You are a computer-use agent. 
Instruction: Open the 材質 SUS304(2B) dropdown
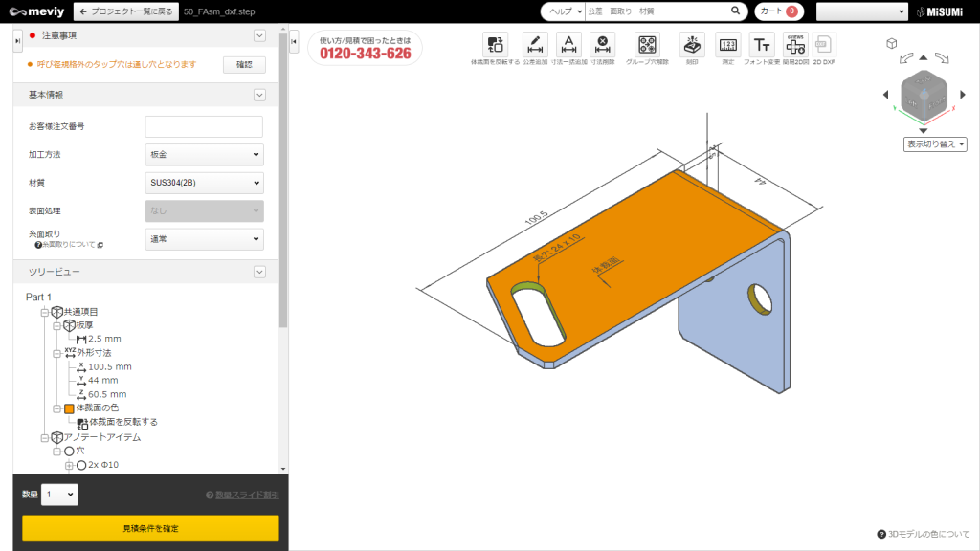click(x=204, y=183)
